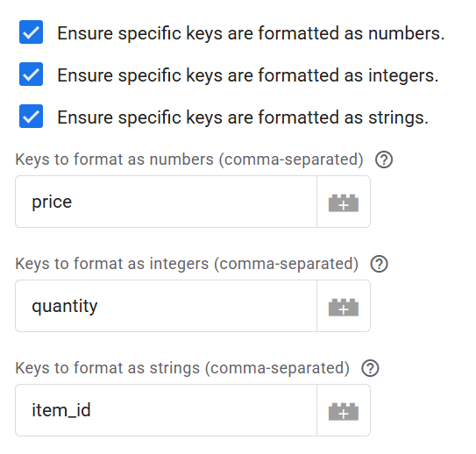Focus the numbers keys input containing price

166,202
